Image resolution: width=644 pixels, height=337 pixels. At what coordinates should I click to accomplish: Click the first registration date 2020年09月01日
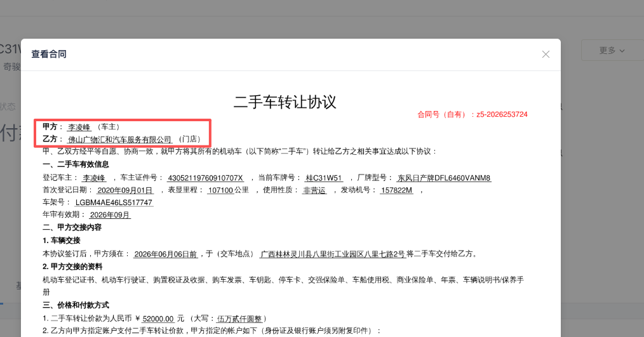click(x=125, y=190)
